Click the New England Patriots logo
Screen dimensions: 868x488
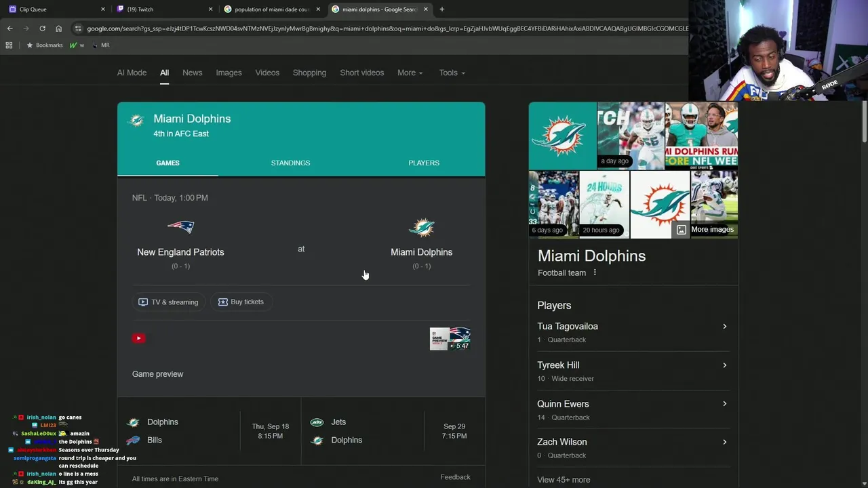(x=180, y=227)
